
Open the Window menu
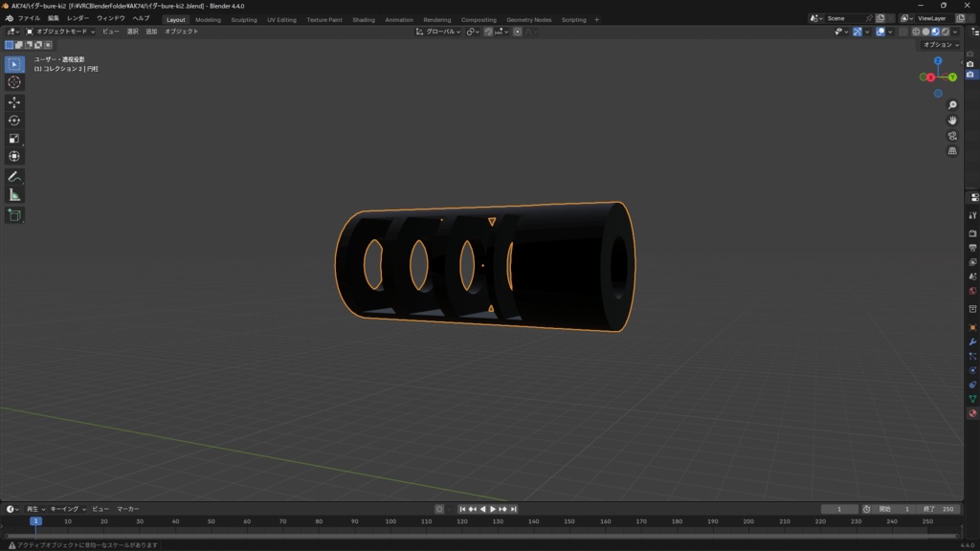click(111, 19)
